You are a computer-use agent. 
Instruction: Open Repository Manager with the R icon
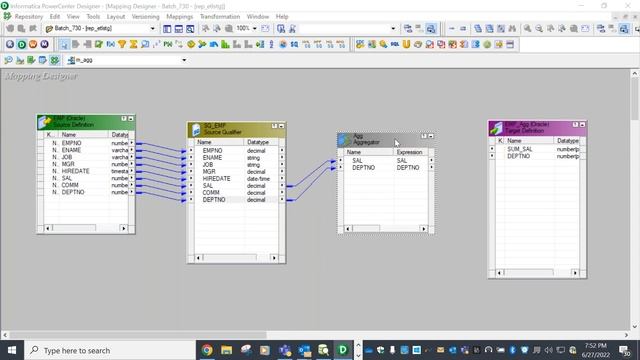coord(10,44)
